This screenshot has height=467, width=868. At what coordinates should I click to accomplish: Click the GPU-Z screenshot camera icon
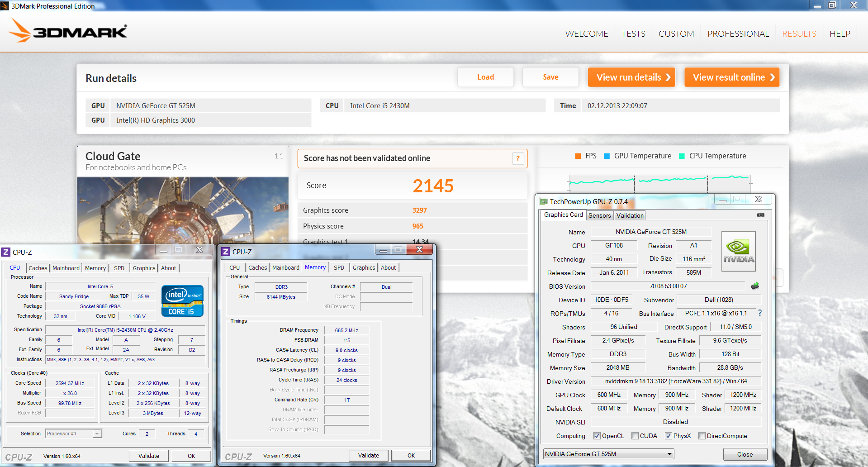(761, 215)
